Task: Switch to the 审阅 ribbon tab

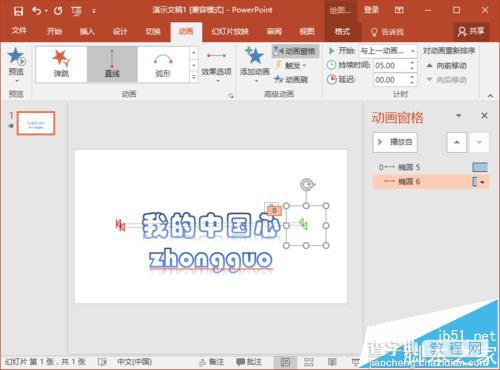Action: tap(274, 32)
